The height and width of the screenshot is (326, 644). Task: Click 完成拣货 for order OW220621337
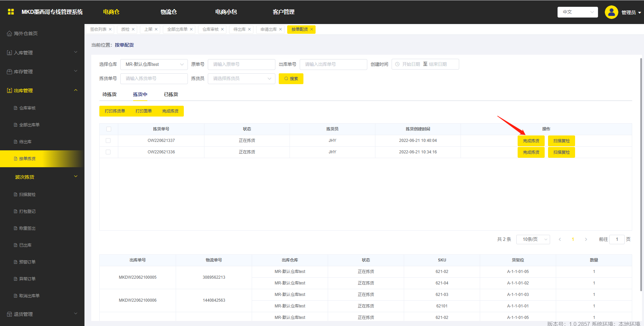pyautogui.click(x=531, y=141)
